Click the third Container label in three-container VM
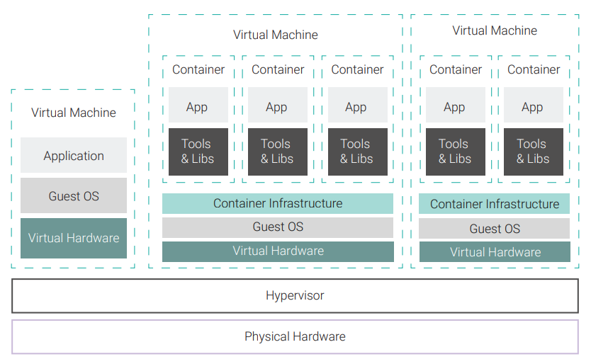Viewport: 591px width, 364px height. tap(357, 69)
